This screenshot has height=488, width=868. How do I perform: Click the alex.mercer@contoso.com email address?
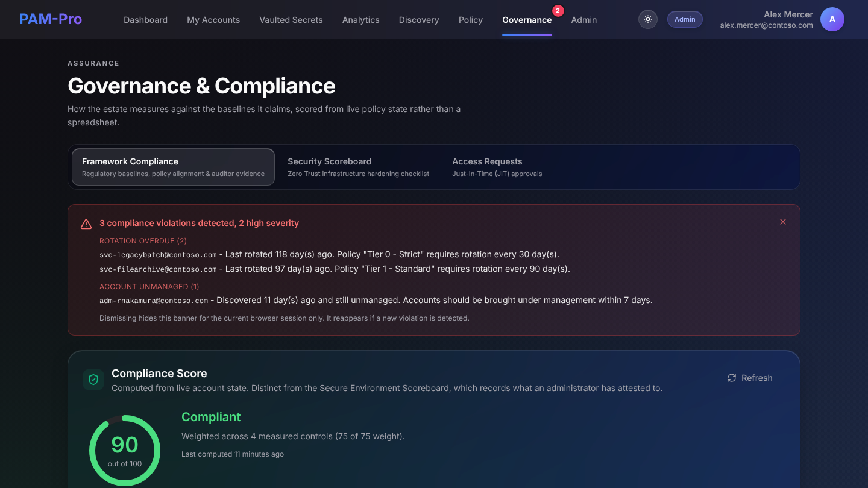767,25
